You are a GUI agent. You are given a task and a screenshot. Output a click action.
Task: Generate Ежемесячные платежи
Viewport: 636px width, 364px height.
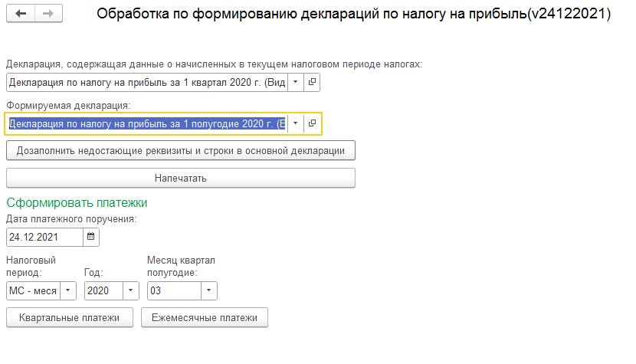pos(205,317)
